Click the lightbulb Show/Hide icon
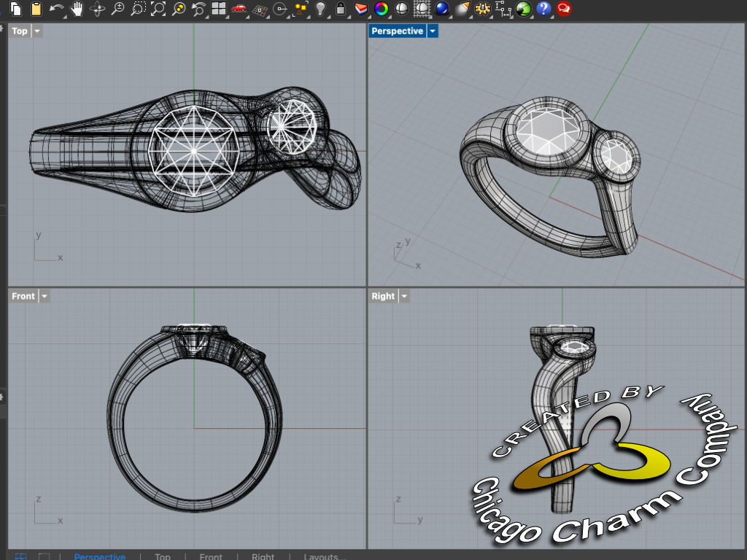 coord(320,9)
